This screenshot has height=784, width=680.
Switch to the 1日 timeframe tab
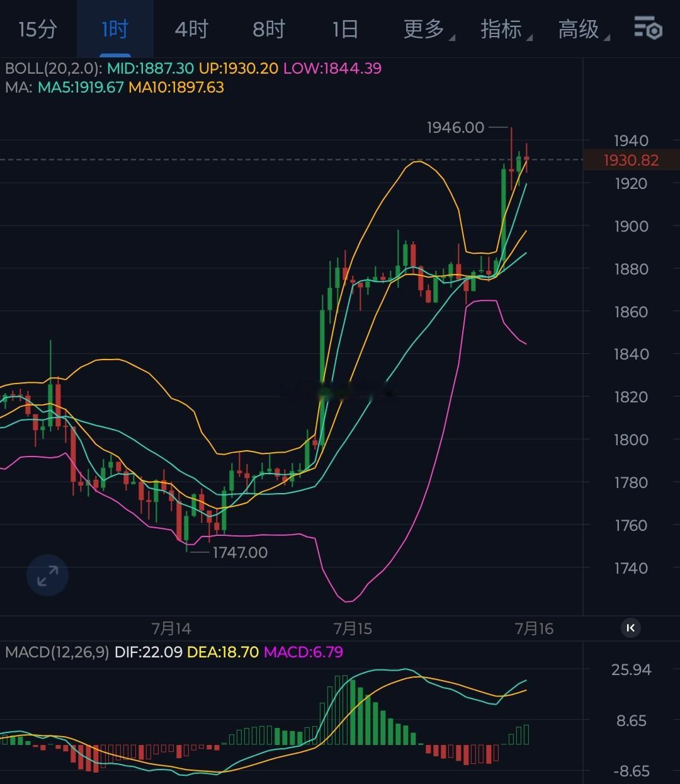[x=345, y=29]
